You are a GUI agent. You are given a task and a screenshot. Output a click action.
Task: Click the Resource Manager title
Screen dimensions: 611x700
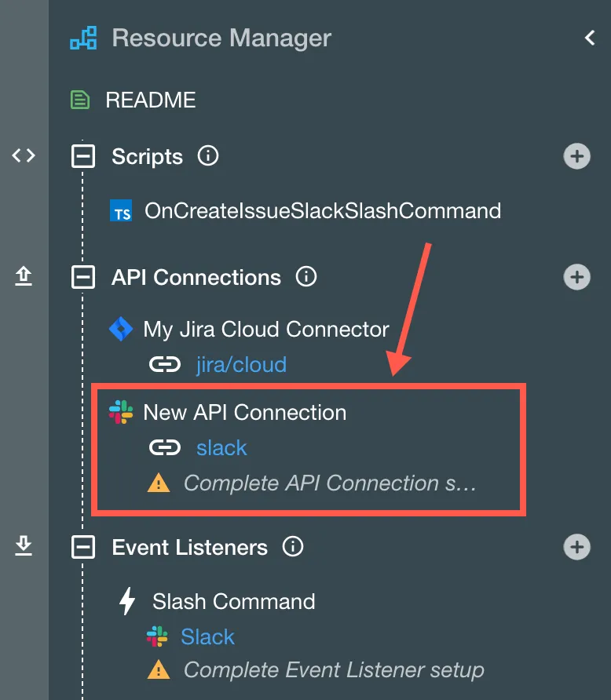point(221,38)
